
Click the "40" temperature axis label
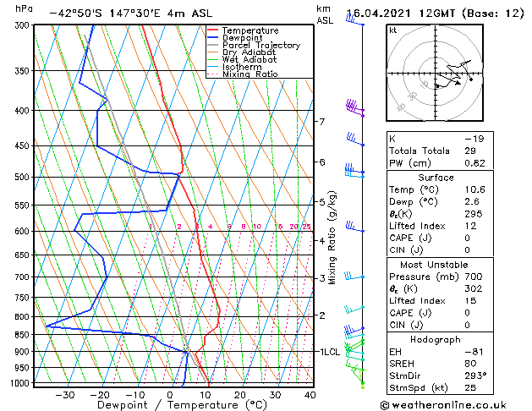click(x=310, y=395)
